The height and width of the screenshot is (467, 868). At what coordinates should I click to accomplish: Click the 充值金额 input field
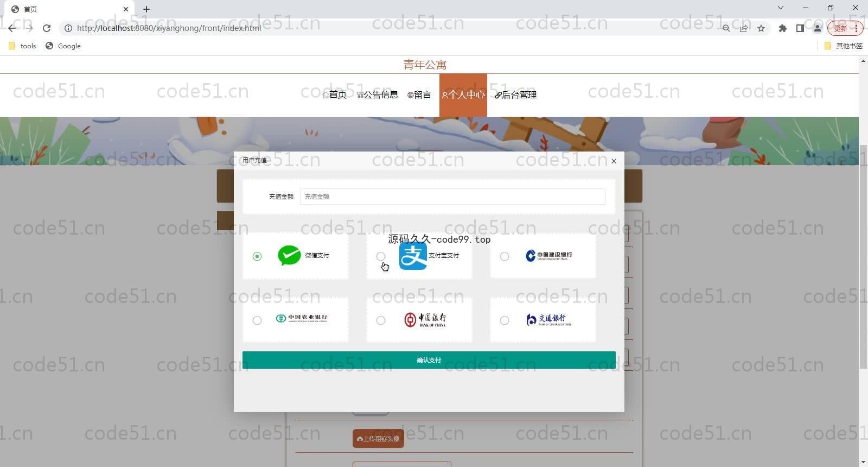click(452, 197)
